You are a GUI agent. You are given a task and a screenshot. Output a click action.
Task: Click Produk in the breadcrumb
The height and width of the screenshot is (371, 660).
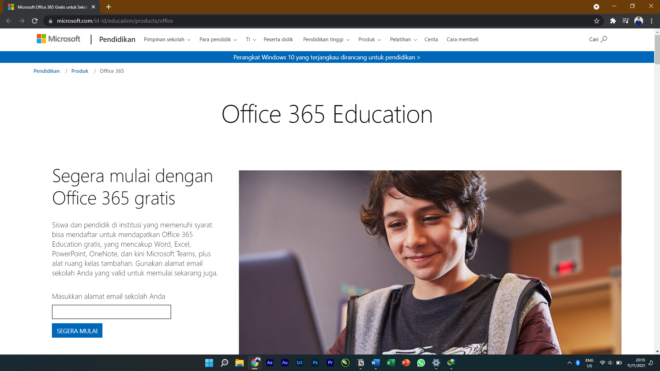[x=80, y=71]
